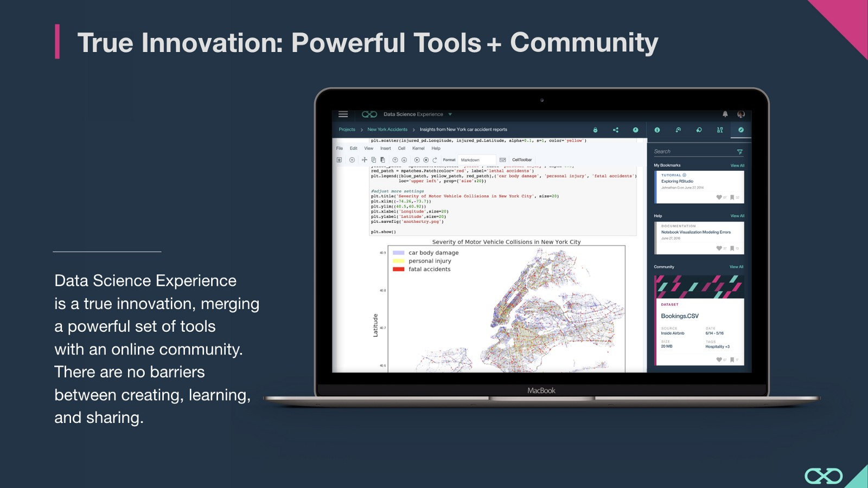Open the comments panel icon
Screen dimensions: 868x488
699,130
